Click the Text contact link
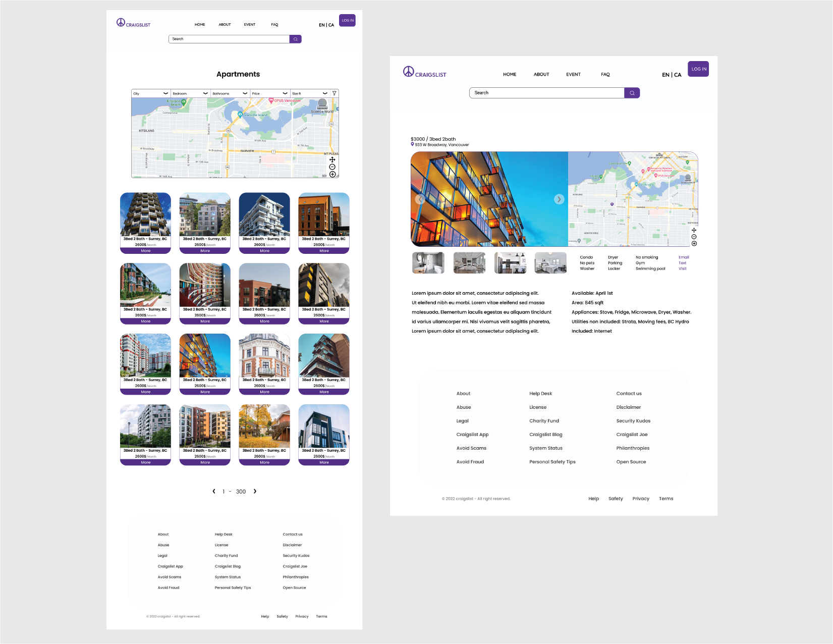The image size is (833, 644). tap(682, 263)
